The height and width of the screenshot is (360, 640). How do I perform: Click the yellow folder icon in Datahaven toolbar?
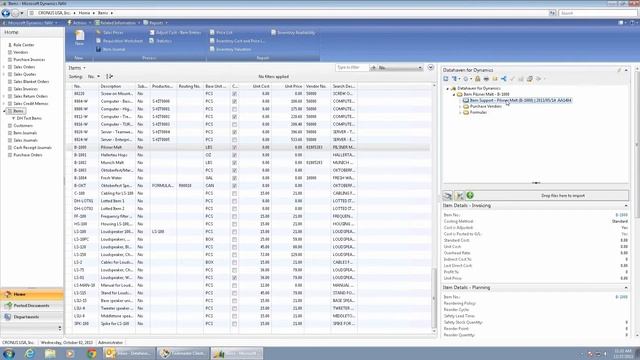pos(495,79)
